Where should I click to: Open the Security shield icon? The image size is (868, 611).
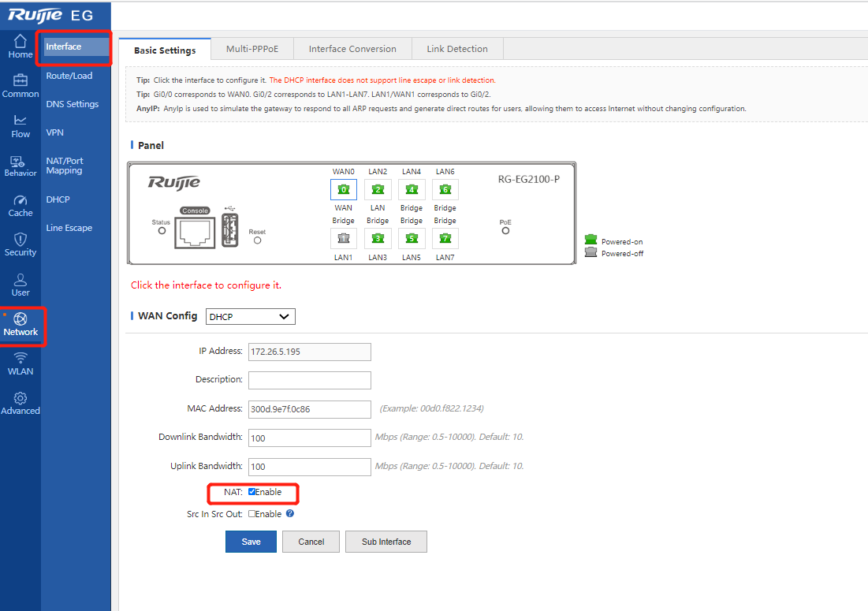[x=20, y=239]
